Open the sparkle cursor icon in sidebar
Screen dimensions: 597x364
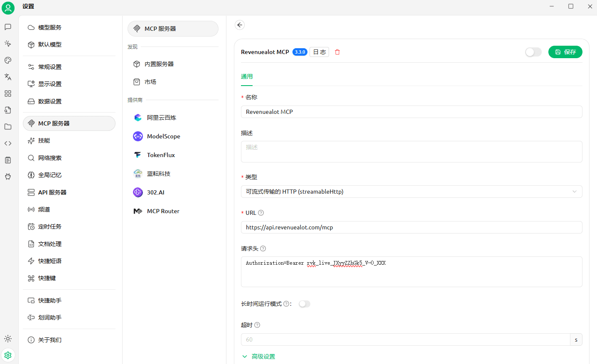8,44
